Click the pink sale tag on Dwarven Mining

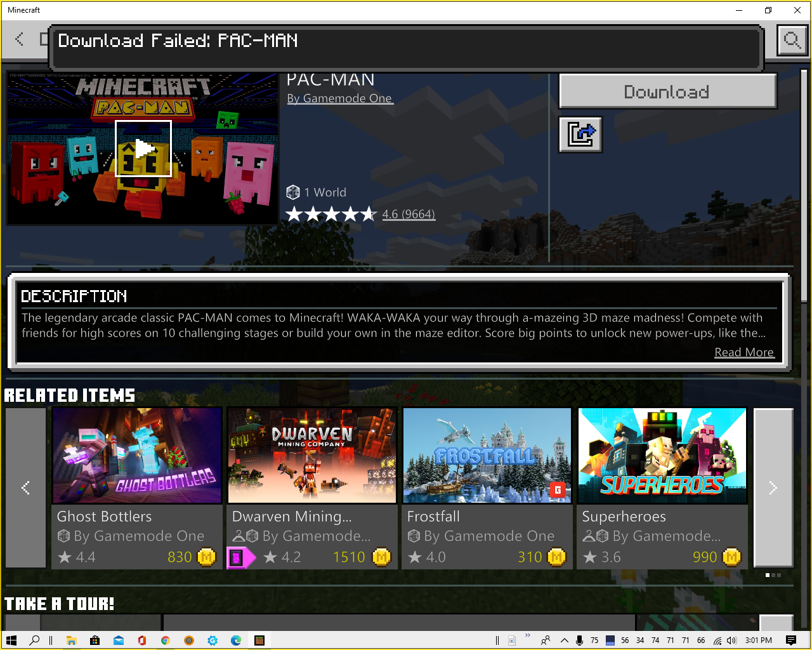coord(240,558)
